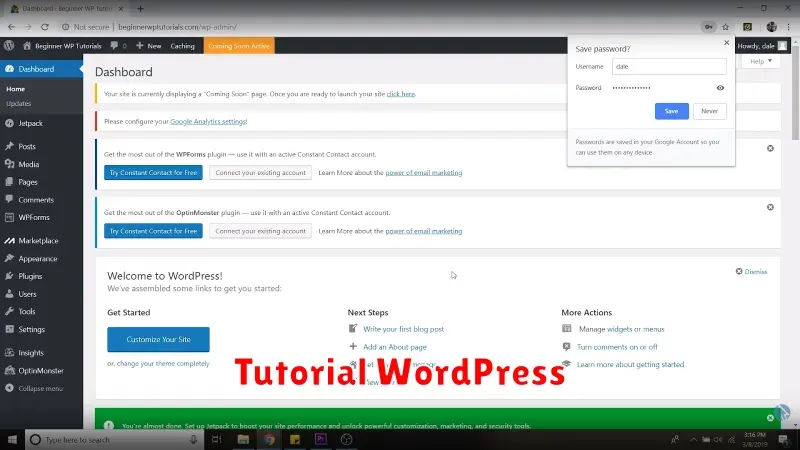Connect existing account in WPForms notice
This screenshot has height=450, width=800.
pos(260,172)
